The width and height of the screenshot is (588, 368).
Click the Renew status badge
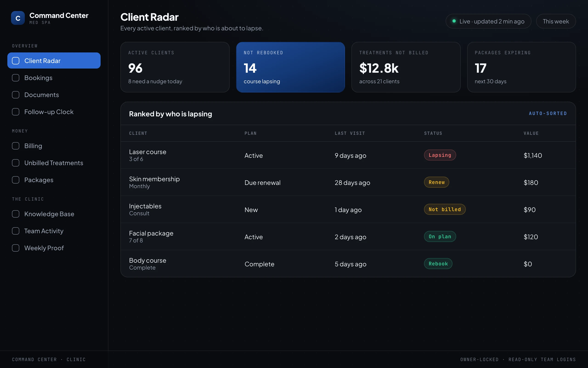click(x=436, y=182)
